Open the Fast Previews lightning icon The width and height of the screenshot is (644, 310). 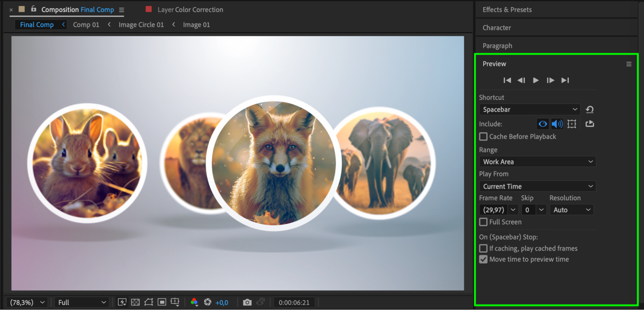[122, 302]
